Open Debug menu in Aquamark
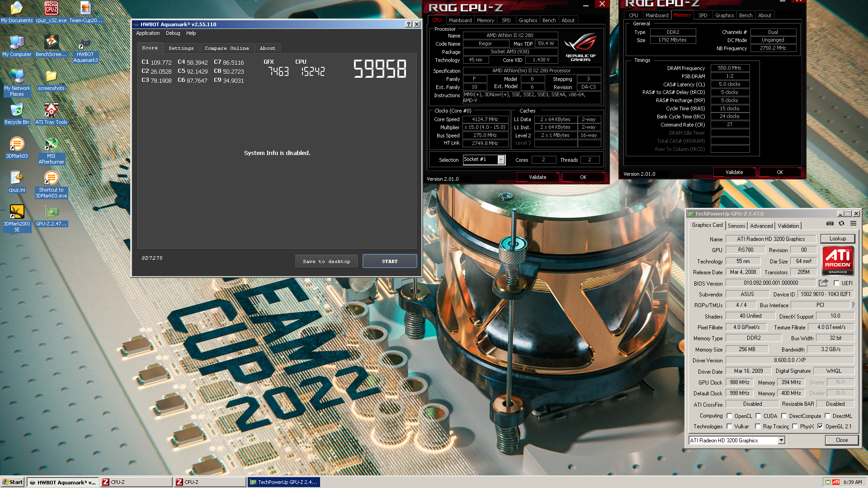The width and height of the screenshot is (868, 488). [x=173, y=33]
